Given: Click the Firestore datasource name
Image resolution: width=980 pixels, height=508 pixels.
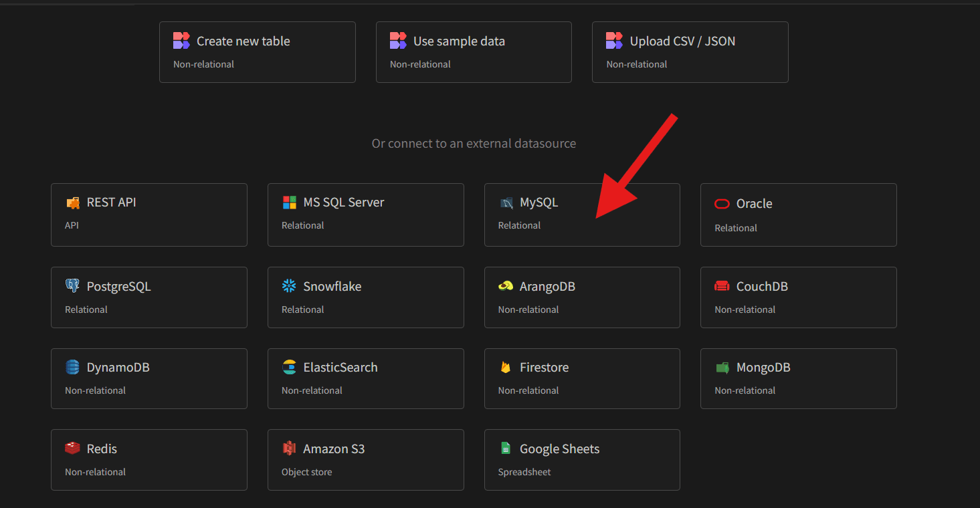Looking at the screenshot, I should [x=545, y=368].
